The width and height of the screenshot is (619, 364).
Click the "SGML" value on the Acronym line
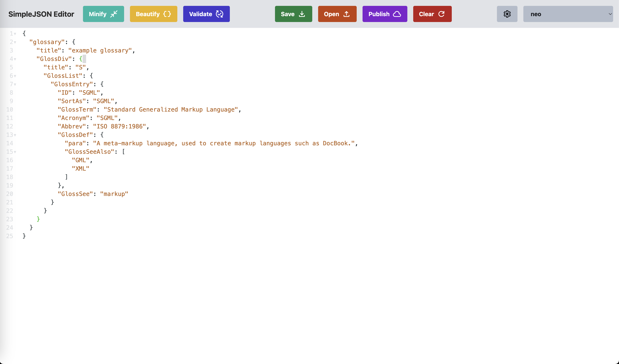(x=107, y=118)
